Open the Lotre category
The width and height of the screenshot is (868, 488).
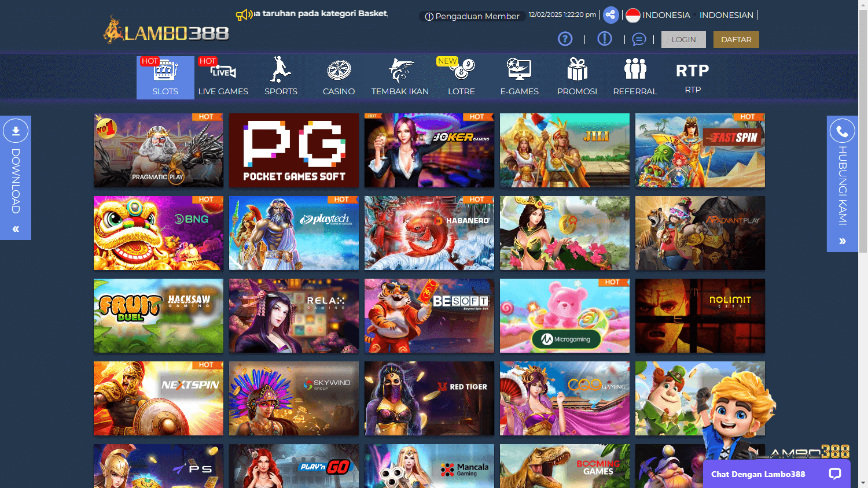461,77
